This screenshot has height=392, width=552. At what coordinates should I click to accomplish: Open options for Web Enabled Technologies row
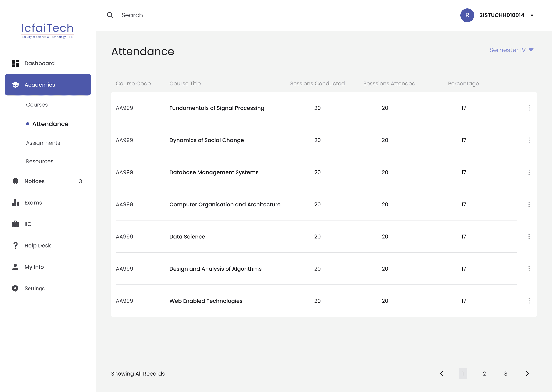pyautogui.click(x=529, y=301)
